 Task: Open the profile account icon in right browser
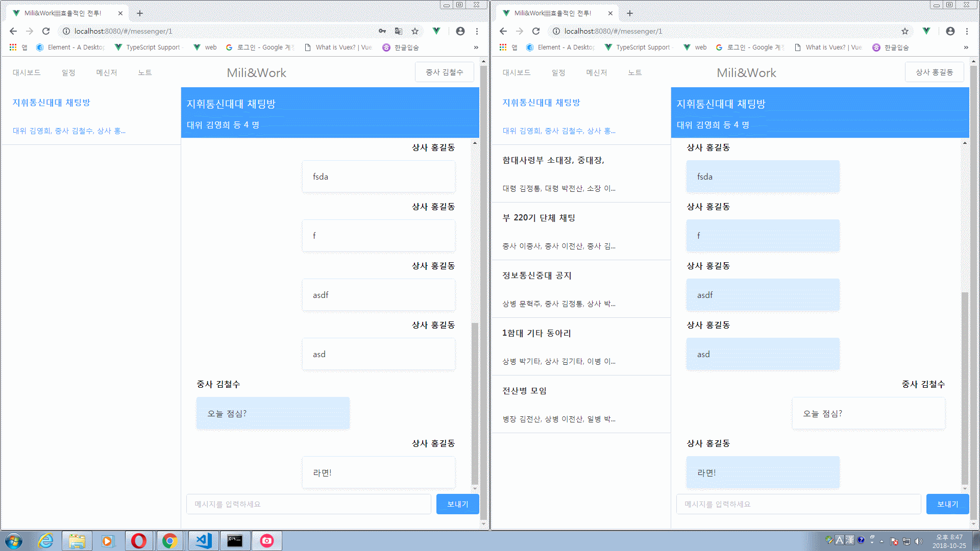tap(950, 31)
